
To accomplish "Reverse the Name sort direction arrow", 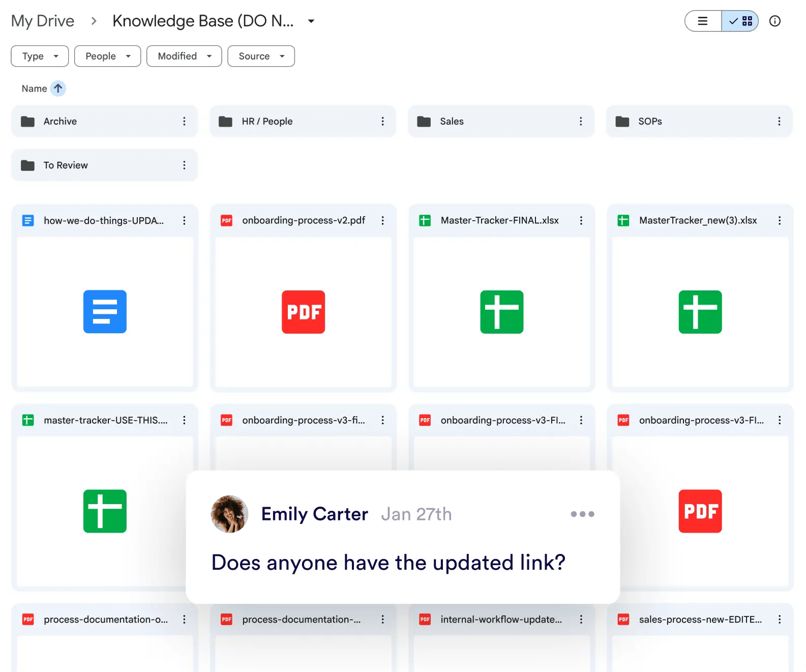I will tap(58, 89).
